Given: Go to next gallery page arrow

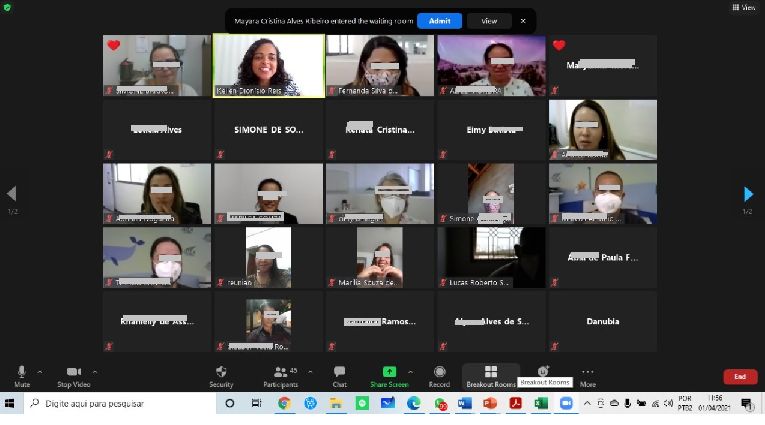Looking at the screenshot, I should pyautogui.click(x=748, y=194).
